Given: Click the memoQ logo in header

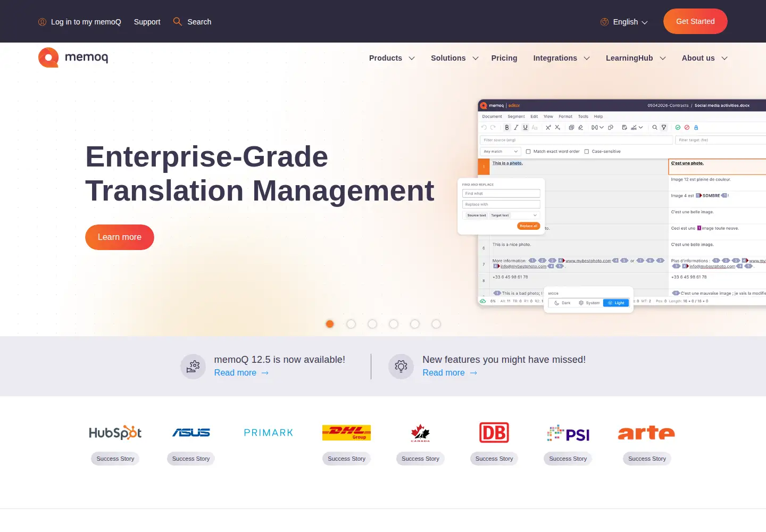Looking at the screenshot, I should point(73,57).
